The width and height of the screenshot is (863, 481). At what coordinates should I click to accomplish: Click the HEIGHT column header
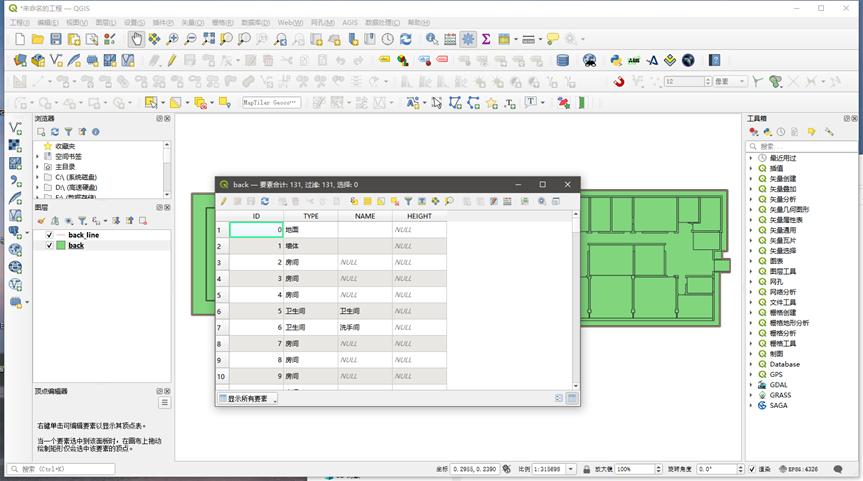[419, 215]
